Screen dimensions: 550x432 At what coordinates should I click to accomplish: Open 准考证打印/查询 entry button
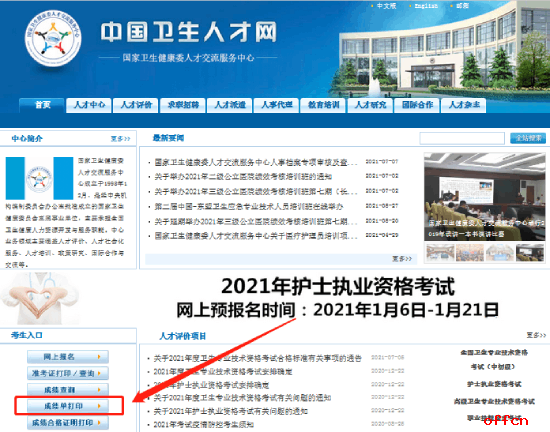68,373
